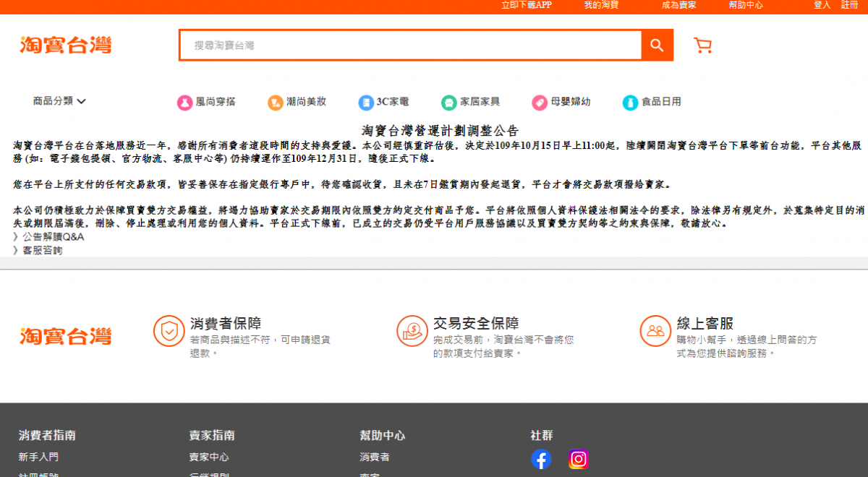This screenshot has width=868, height=477.
Task: Click the 淘寶台灣 footer logo
Action: coord(66,336)
